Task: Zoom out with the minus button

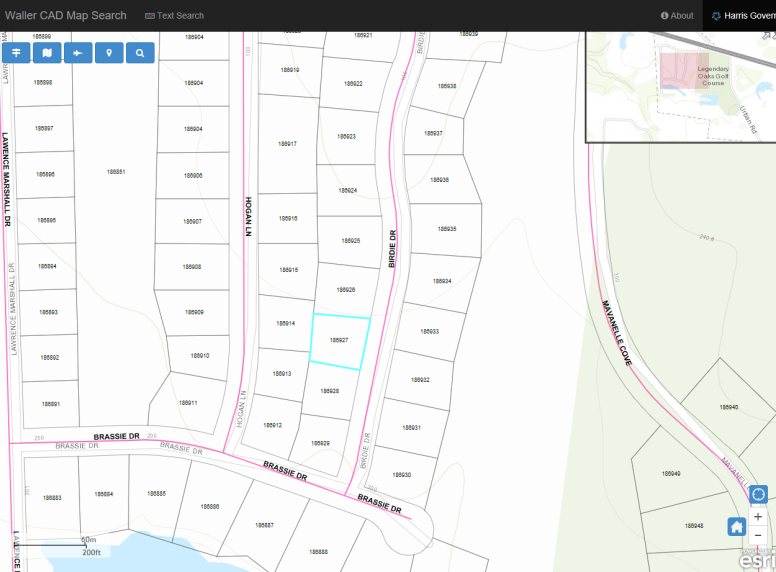Action: click(x=758, y=535)
